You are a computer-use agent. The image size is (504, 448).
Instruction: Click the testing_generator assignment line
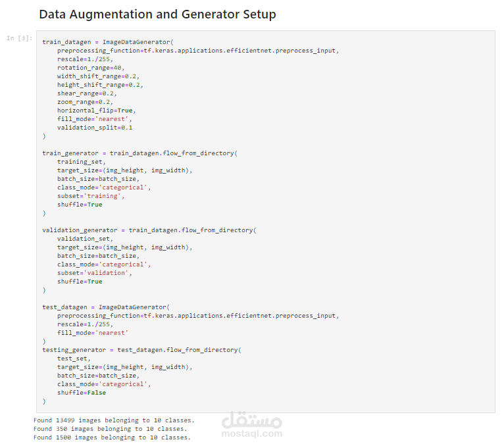tap(141, 350)
